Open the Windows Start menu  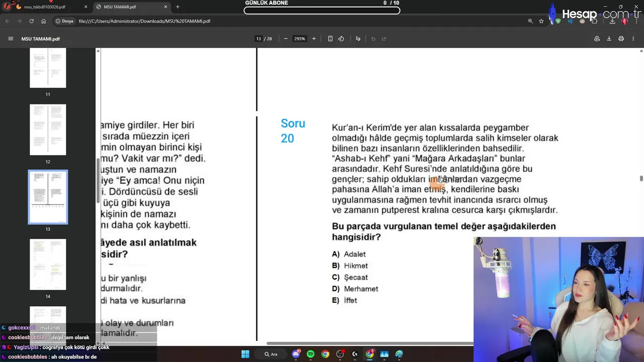[245, 354]
